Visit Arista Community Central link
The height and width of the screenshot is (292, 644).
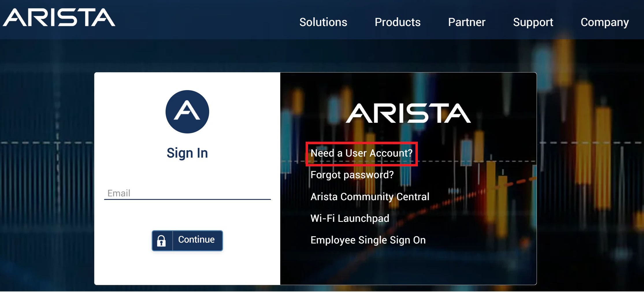point(370,197)
